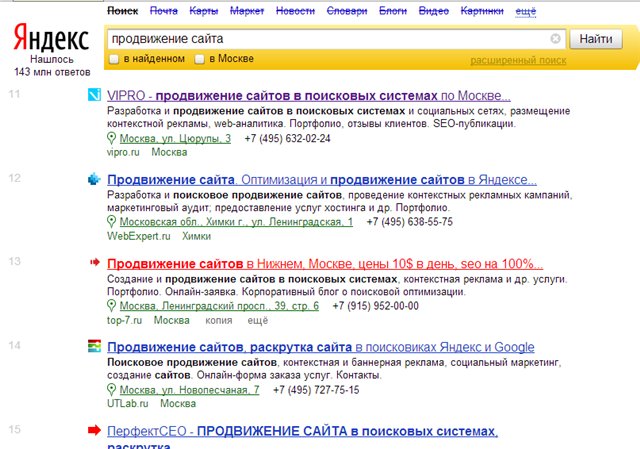
Task: Open the Новости service tab
Action: point(296,11)
